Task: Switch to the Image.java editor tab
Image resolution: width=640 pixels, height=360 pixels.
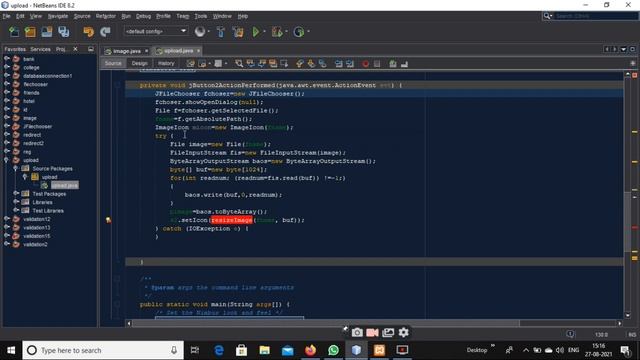Action: [x=126, y=51]
